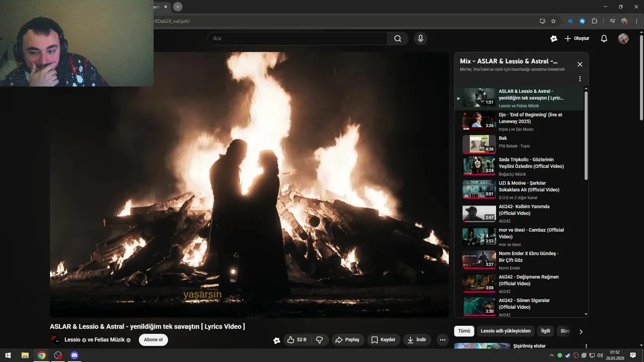This screenshot has height=362, width=644.
Task: Open Discord from the taskbar
Action: tap(74, 355)
